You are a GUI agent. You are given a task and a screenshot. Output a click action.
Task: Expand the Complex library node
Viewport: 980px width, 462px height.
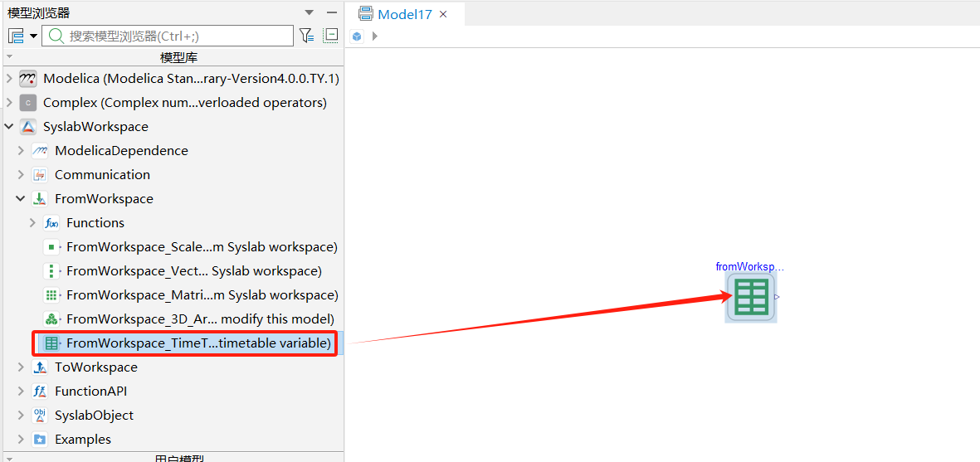9,102
